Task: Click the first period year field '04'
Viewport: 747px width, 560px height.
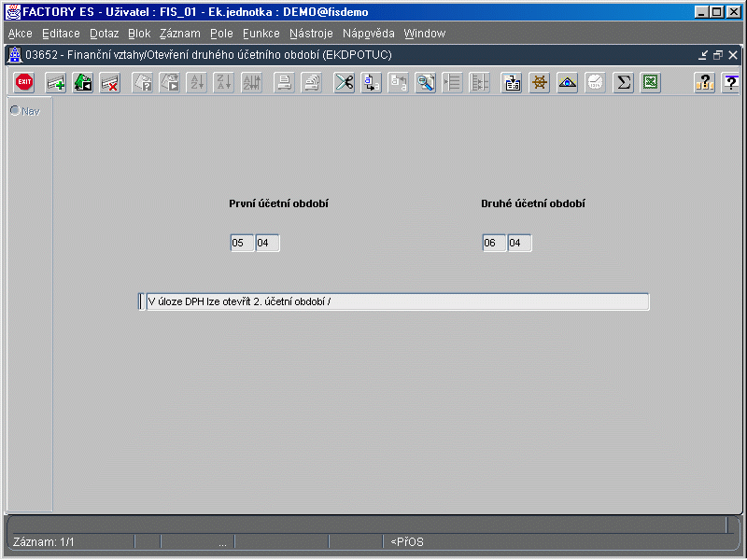Action: [267, 243]
